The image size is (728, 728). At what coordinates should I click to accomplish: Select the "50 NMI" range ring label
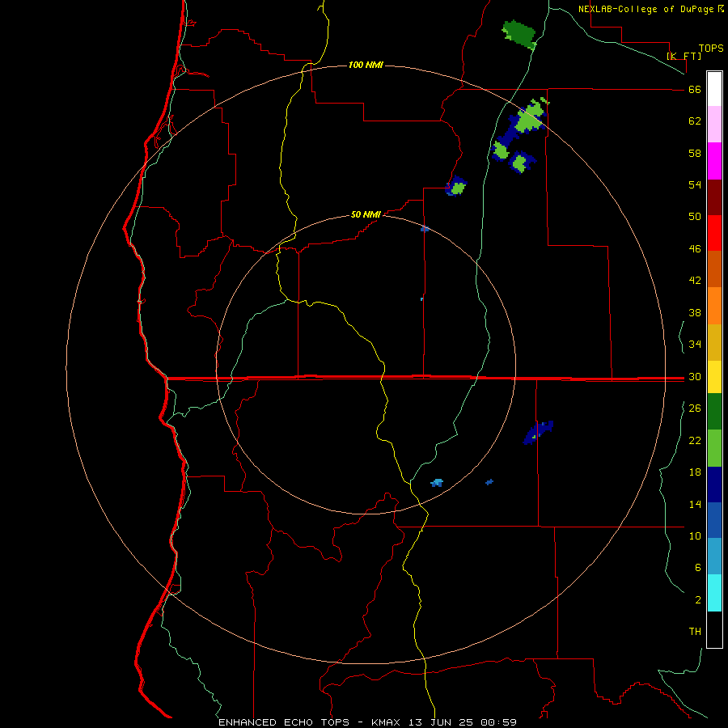(366, 214)
